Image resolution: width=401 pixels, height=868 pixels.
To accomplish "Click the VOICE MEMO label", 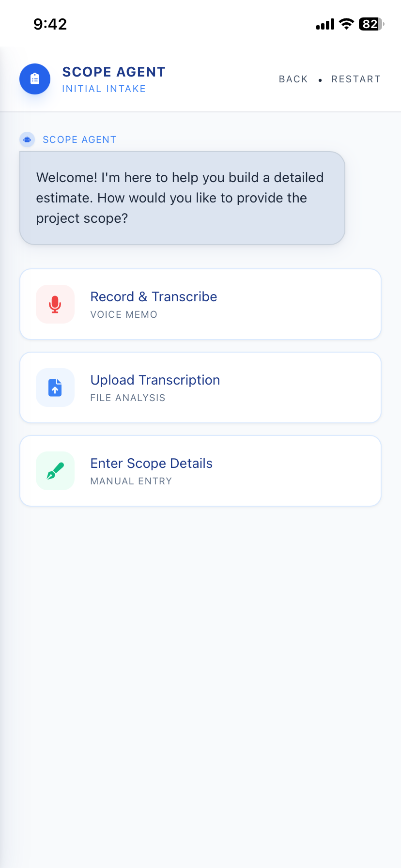I will click(x=124, y=314).
